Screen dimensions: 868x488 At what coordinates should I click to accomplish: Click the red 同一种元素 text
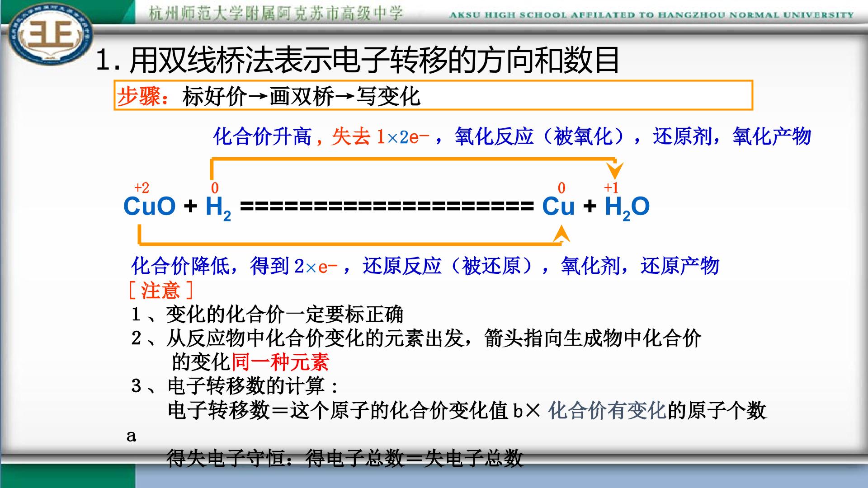pos(280,362)
